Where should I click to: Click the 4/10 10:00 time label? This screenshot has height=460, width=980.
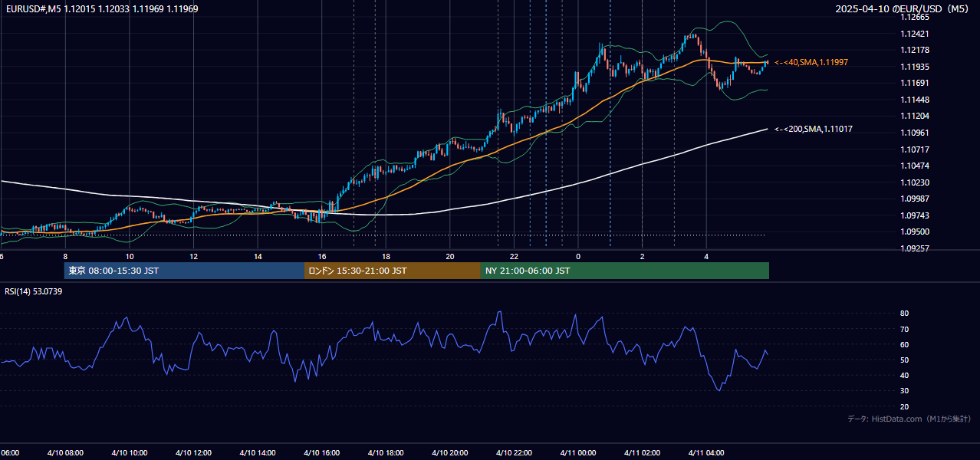pyautogui.click(x=129, y=453)
